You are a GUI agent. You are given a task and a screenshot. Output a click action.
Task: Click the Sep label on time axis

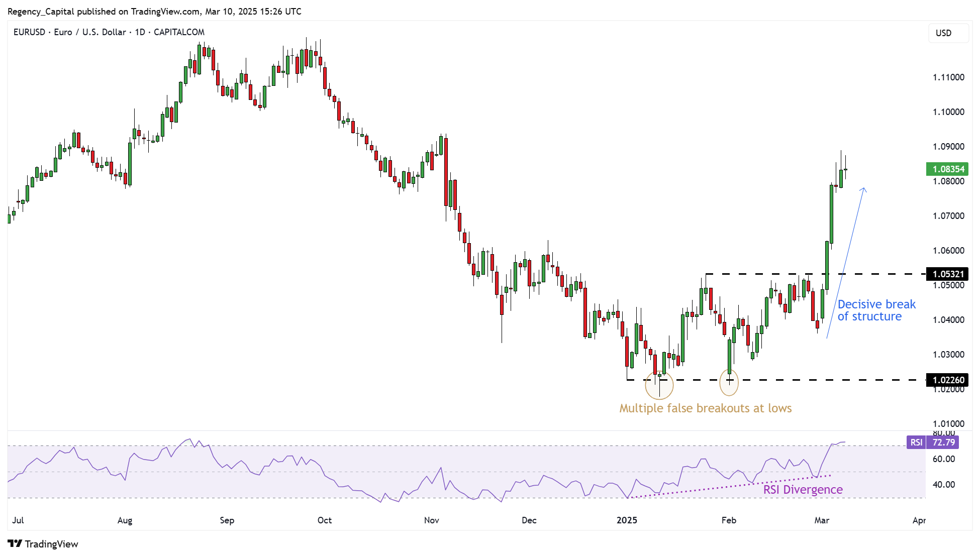pyautogui.click(x=227, y=520)
